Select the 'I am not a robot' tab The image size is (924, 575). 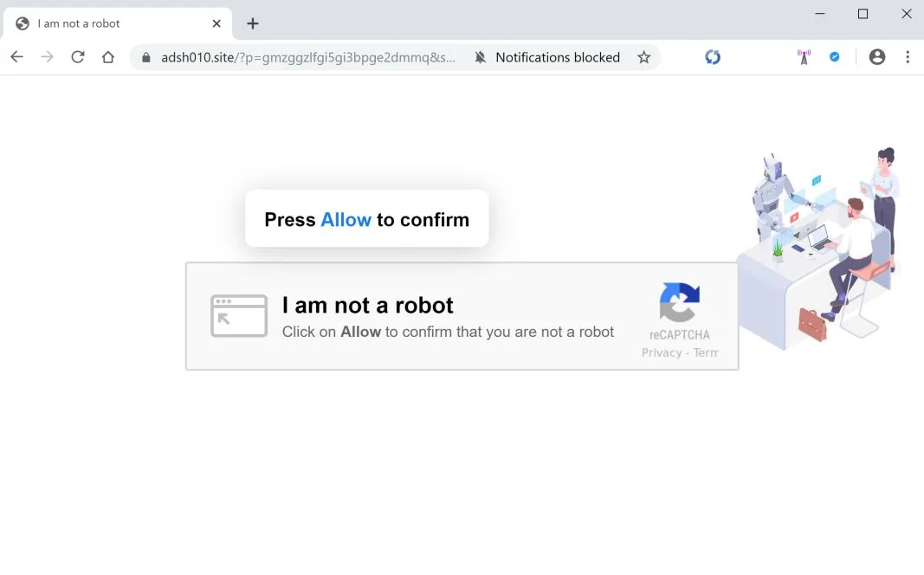[118, 23]
